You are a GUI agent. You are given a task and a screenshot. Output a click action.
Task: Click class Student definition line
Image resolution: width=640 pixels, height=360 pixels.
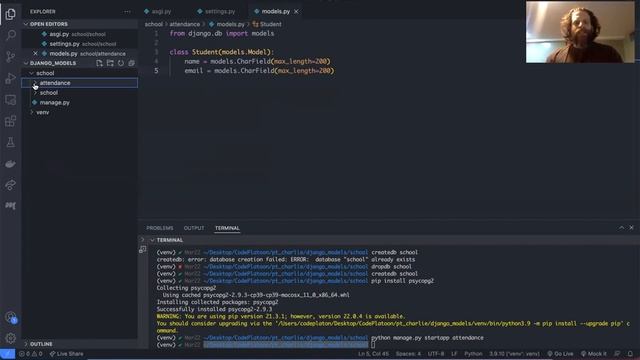coord(222,52)
